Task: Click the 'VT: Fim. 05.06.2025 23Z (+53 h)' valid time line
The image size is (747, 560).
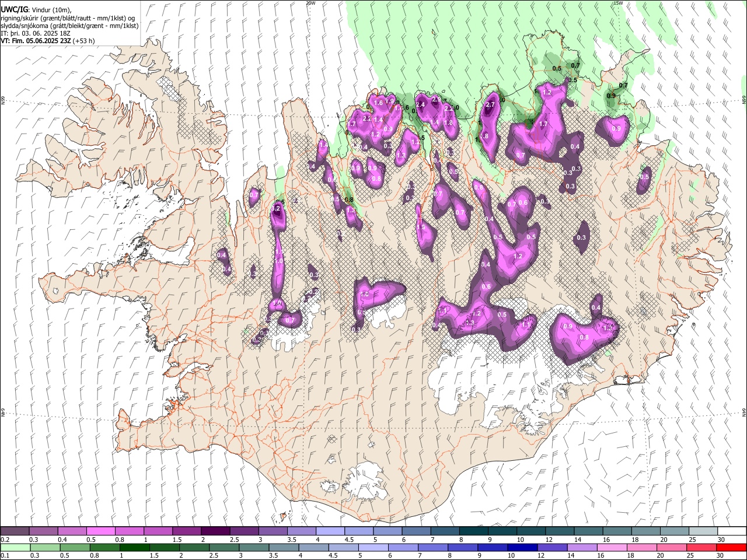Action: pyautogui.click(x=47, y=41)
